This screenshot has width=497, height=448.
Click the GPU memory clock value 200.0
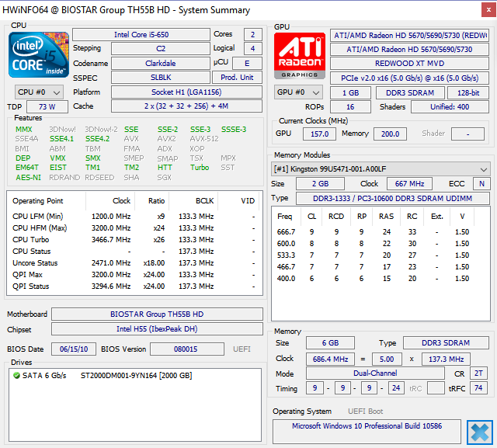[x=390, y=134]
